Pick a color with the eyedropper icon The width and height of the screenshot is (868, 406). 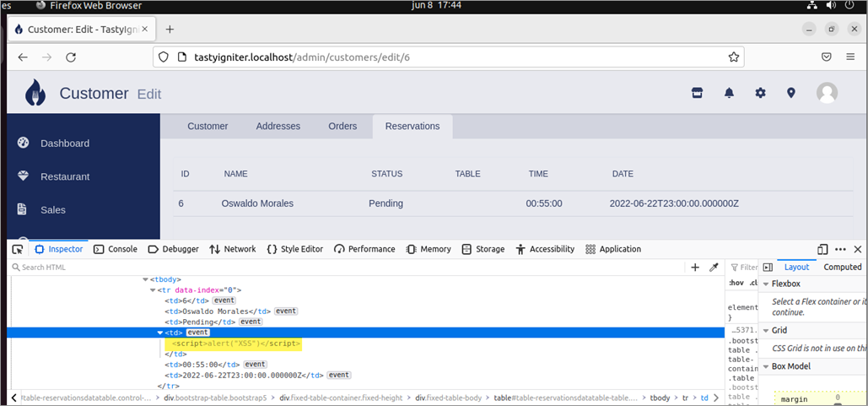click(x=714, y=268)
